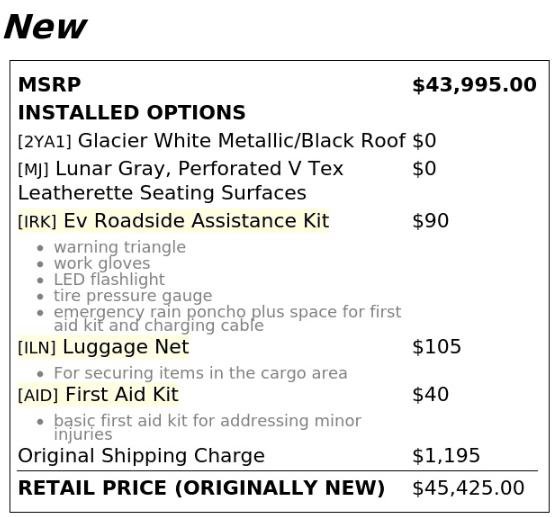Select the warning triangle bullet item
Screen dimensions: 554x517
120,247
